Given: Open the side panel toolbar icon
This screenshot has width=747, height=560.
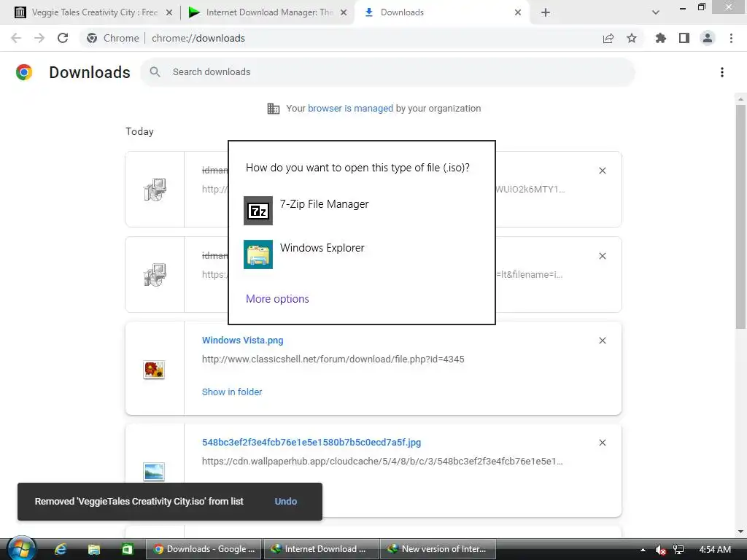Looking at the screenshot, I should [x=684, y=38].
